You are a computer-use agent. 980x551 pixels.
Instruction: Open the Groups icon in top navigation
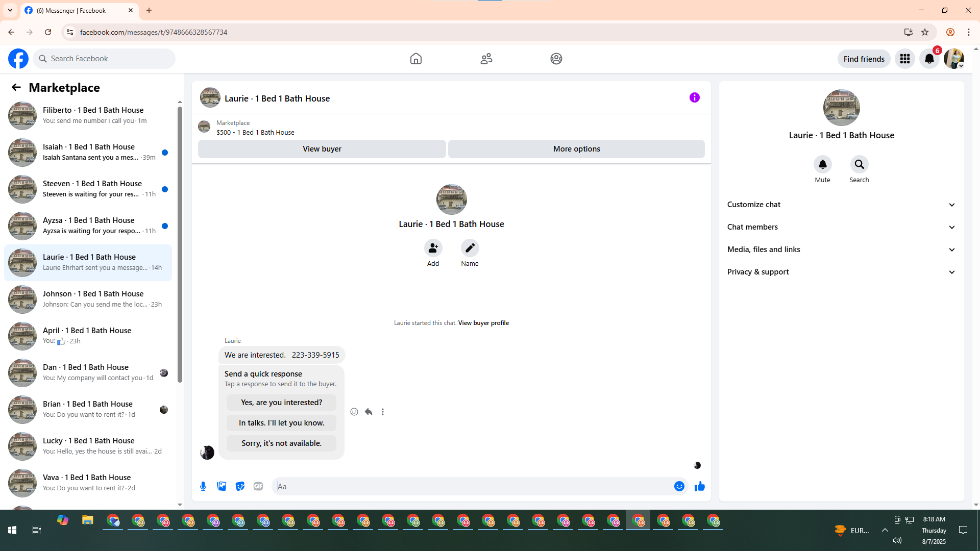556,59
